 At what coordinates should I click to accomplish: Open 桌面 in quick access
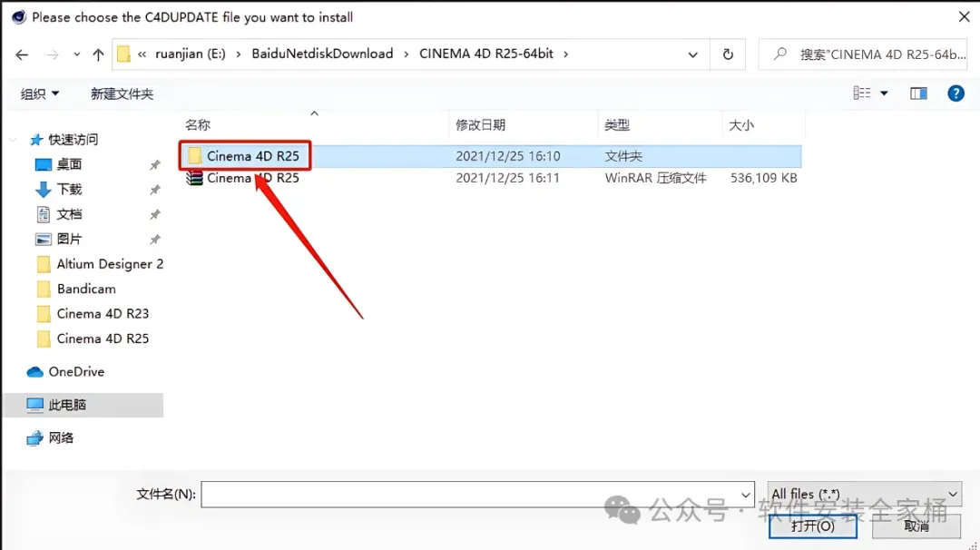tap(69, 164)
